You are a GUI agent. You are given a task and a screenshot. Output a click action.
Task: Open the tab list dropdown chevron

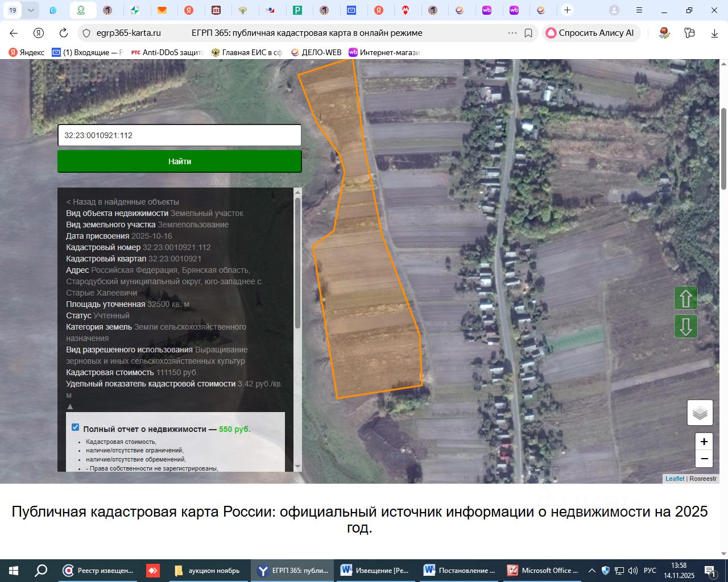[31, 10]
